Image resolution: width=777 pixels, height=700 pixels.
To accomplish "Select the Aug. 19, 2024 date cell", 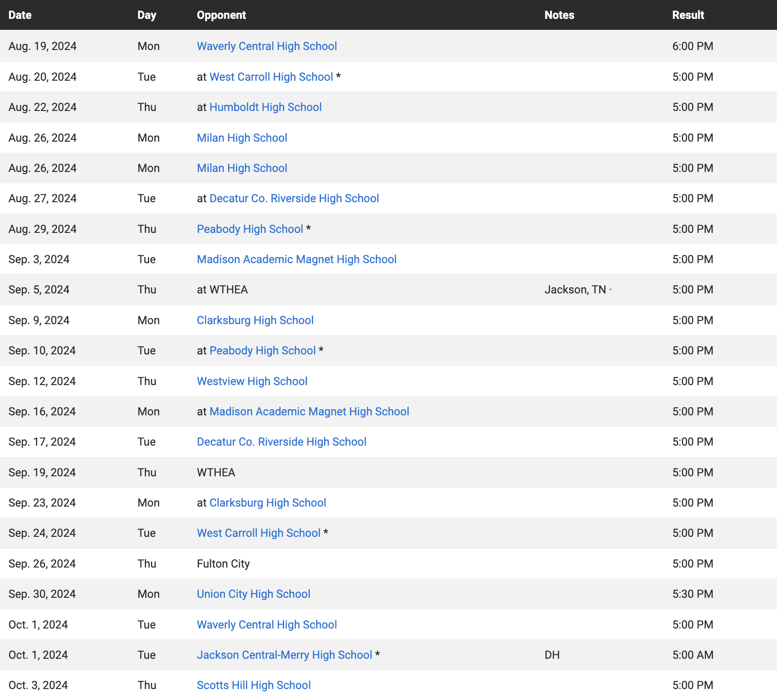I will [43, 46].
